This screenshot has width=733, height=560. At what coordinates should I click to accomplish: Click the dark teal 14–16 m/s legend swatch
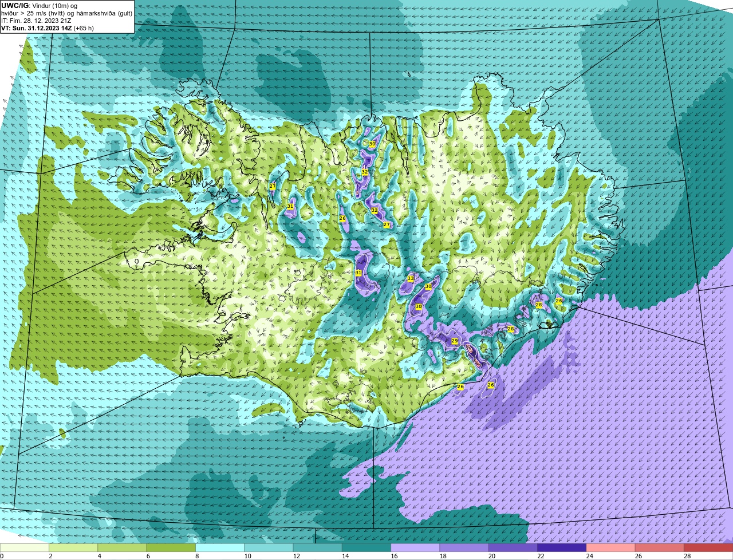tap(366, 548)
